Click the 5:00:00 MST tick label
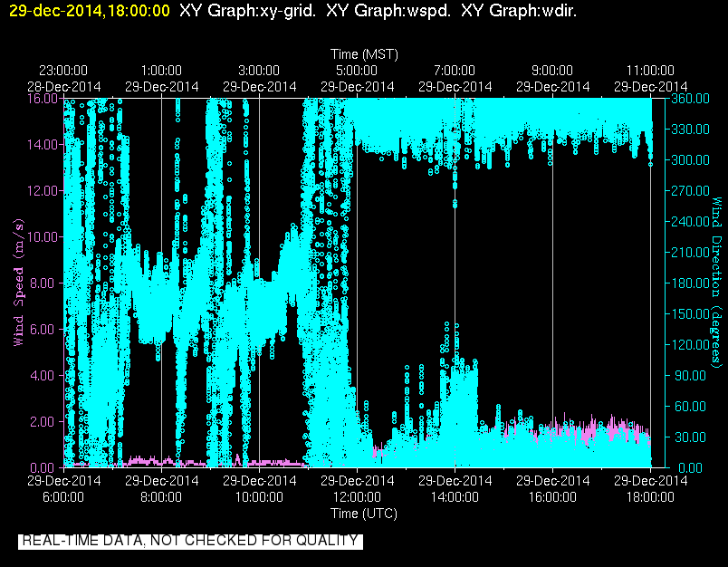 coord(357,71)
